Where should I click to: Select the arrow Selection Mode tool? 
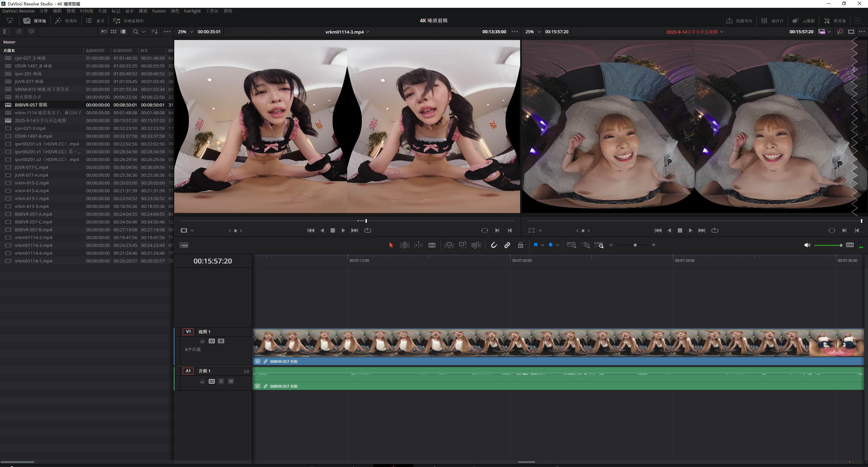(x=391, y=245)
